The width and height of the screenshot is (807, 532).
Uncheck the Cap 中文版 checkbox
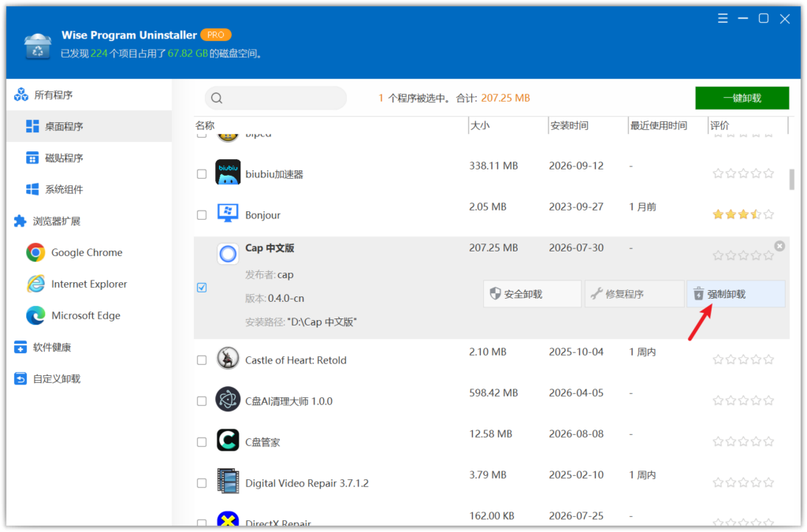[202, 288]
